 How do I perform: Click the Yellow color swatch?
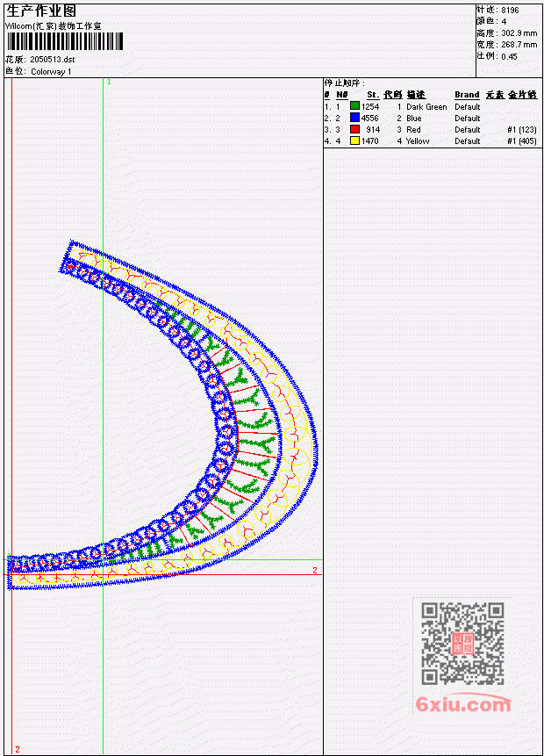click(x=354, y=140)
